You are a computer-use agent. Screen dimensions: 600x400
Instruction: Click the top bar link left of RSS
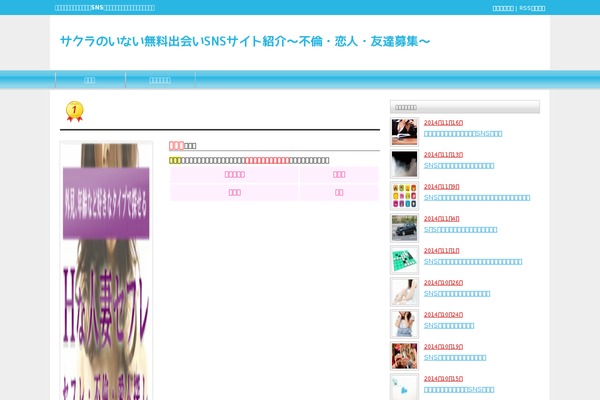(503, 8)
